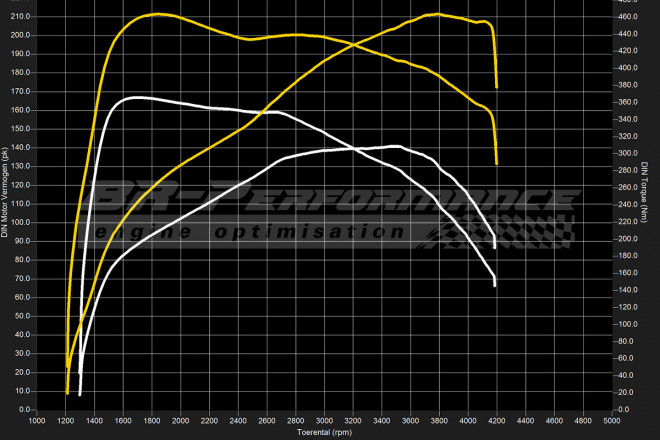Click the 0.0 left power axis label

[25, 409]
